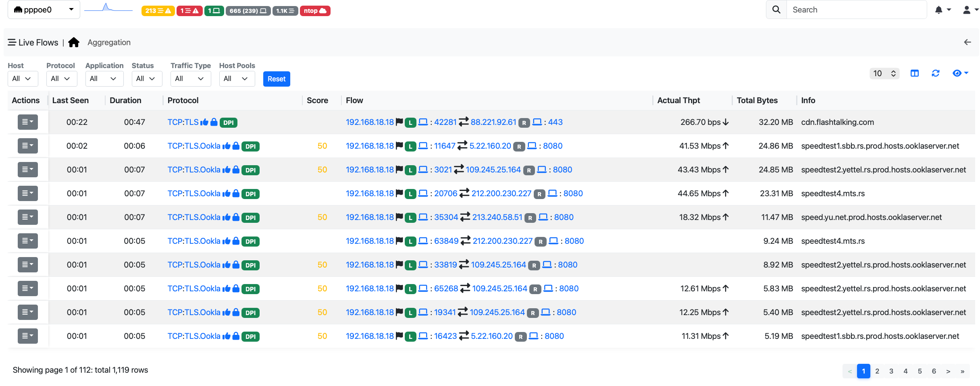Go to the home icon in breadcrumb
The height and width of the screenshot is (386, 980).
[x=74, y=42]
